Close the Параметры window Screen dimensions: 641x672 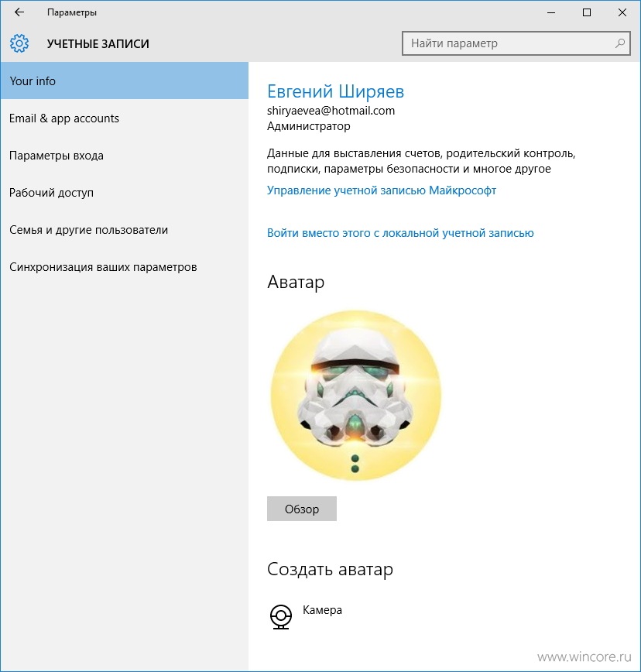click(622, 12)
